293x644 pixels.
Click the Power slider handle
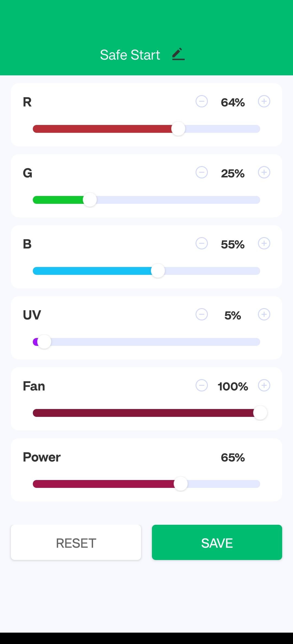pos(181,484)
